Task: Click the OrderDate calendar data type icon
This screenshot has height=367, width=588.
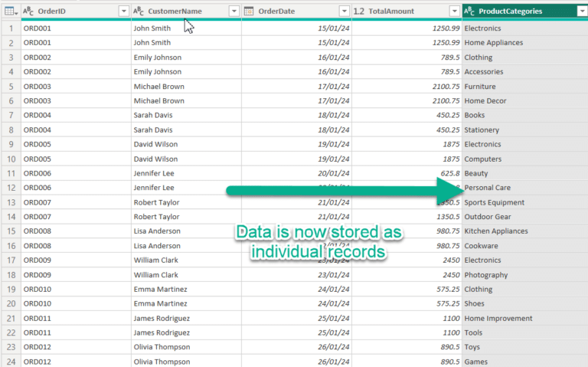Action: pos(249,11)
